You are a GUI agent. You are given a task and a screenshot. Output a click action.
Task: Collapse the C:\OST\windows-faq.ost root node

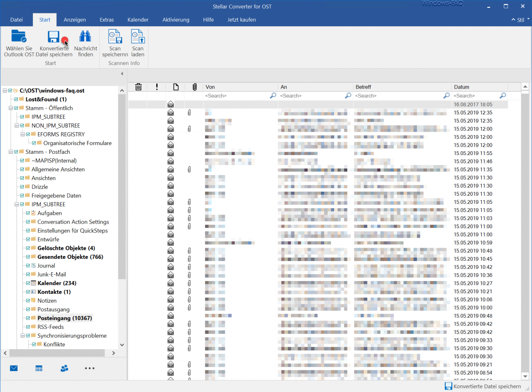pyautogui.click(x=5, y=91)
